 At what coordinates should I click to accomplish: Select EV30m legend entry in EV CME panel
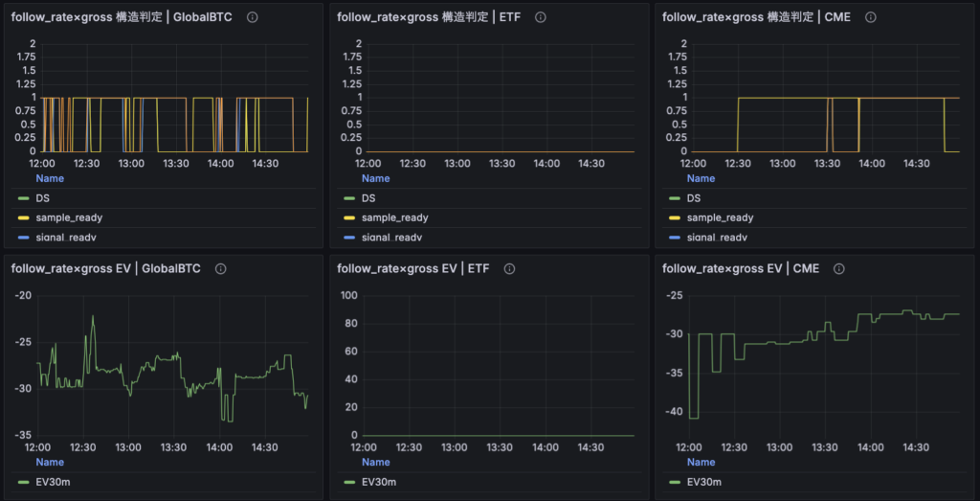pyautogui.click(x=704, y=481)
